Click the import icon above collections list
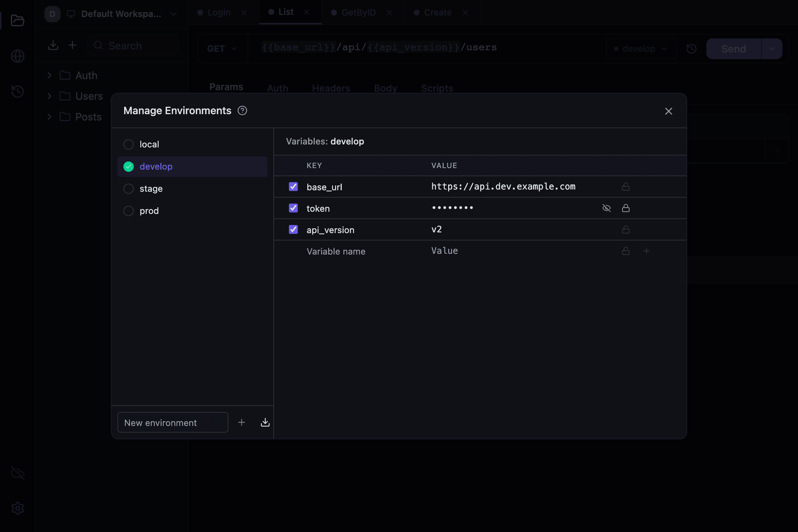This screenshot has height=532, width=798. [x=53, y=45]
